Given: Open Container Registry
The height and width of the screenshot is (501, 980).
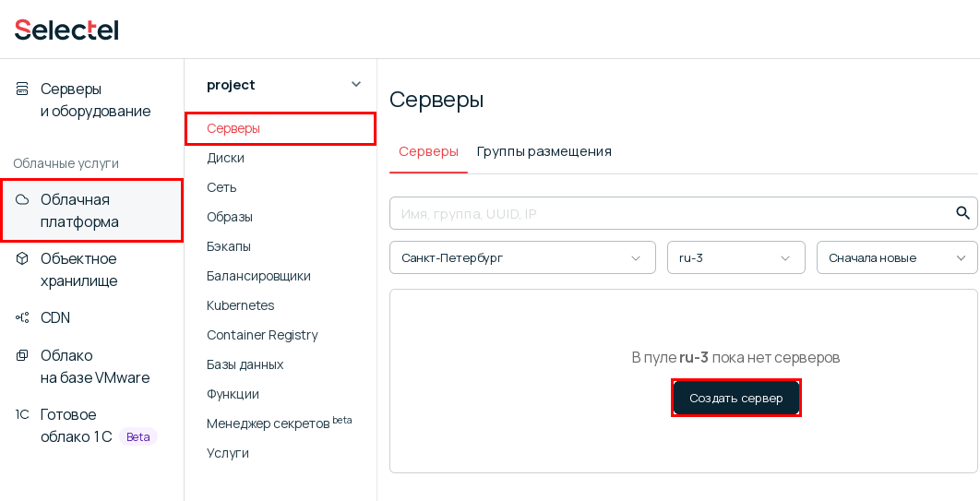Looking at the screenshot, I should (x=262, y=335).
